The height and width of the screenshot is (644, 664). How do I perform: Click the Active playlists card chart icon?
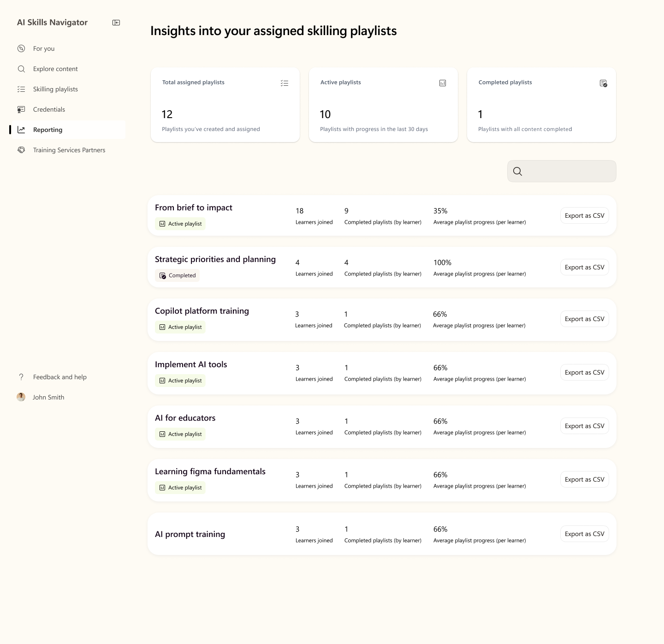(443, 83)
